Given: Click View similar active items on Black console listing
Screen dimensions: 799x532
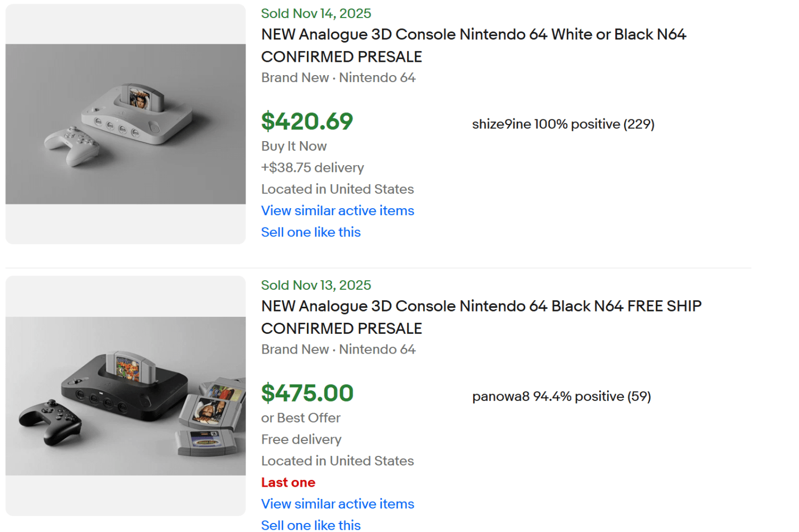Looking at the screenshot, I should point(337,504).
